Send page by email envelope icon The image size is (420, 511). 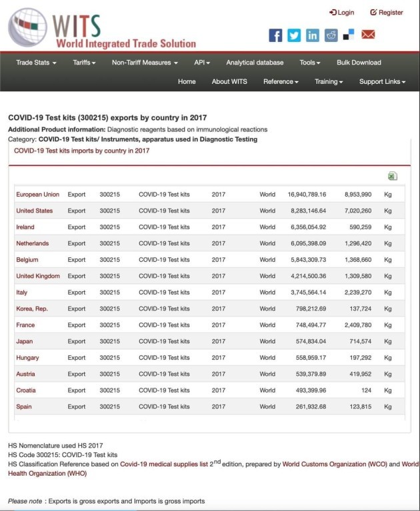[368, 35]
